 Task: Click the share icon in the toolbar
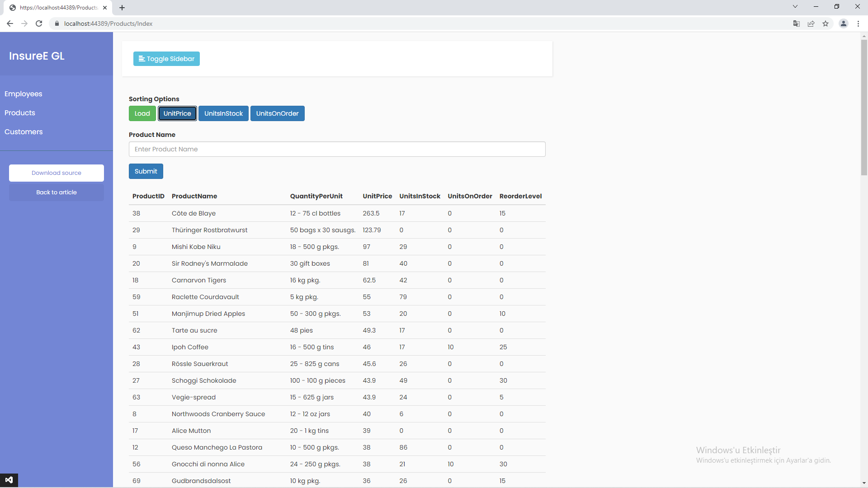811,23
